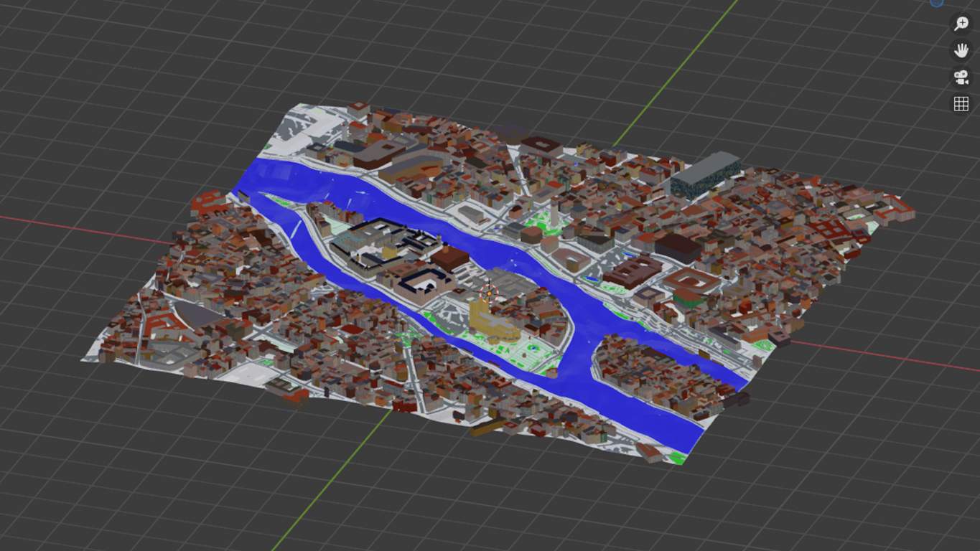Click the red X-axis line left of the model
The height and width of the screenshot is (551, 980).
[x=86, y=228]
